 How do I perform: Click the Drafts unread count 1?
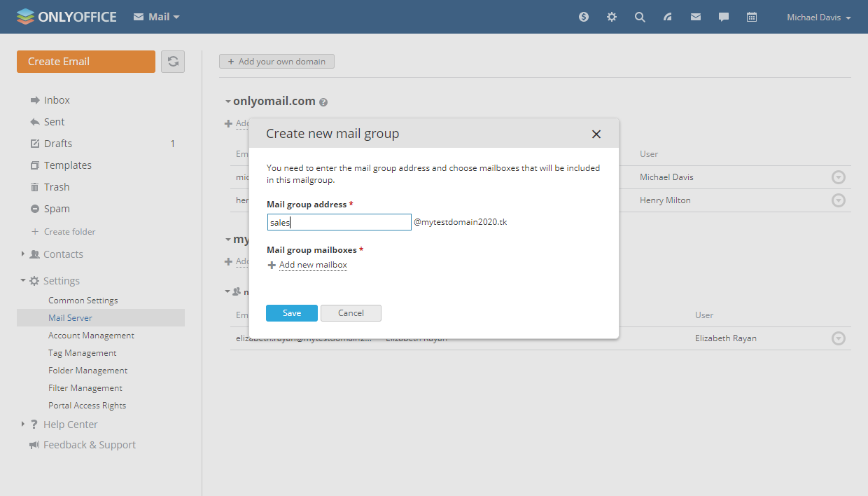[173, 144]
